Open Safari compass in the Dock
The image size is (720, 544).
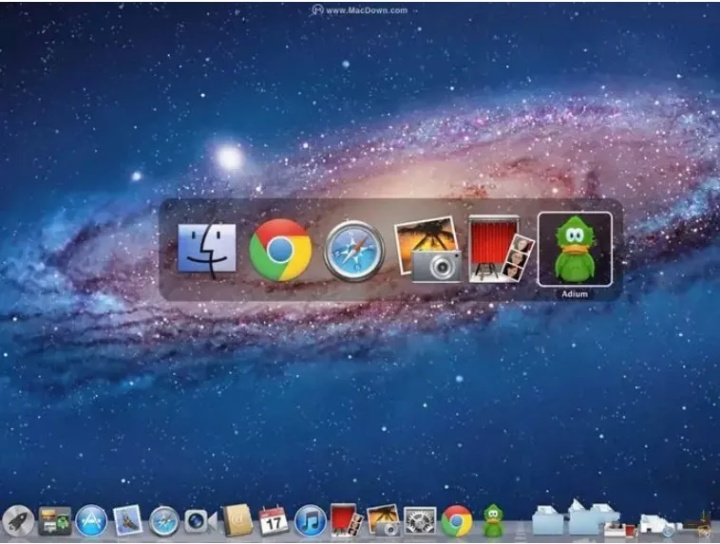click(x=164, y=522)
